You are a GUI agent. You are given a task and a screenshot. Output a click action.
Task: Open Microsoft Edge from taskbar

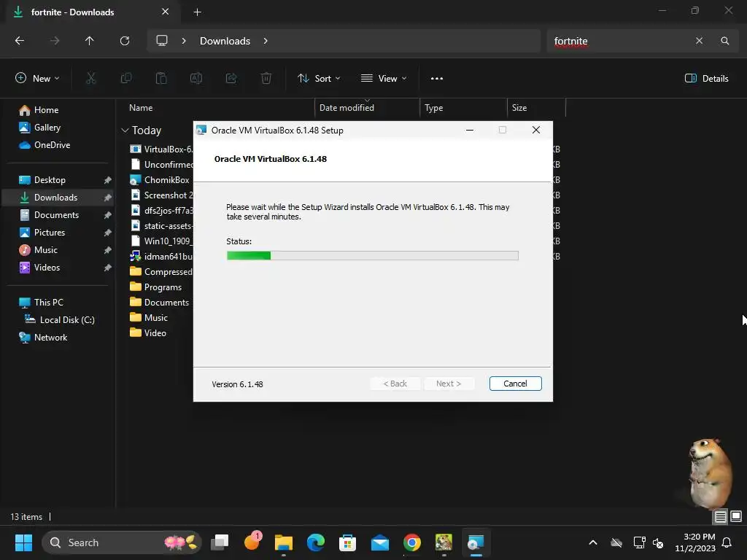315,542
